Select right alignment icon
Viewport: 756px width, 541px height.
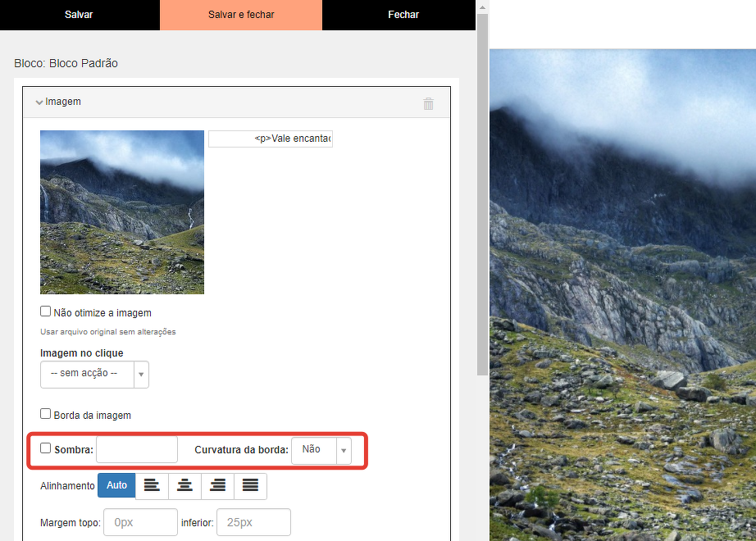tap(217, 486)
